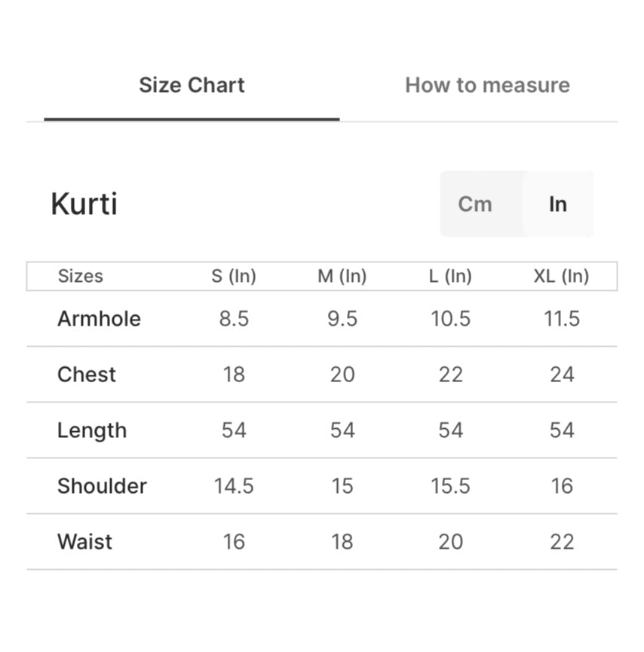Click the 14.5 Shoulder value for S
644x652 pixels.
click(234, 486)
